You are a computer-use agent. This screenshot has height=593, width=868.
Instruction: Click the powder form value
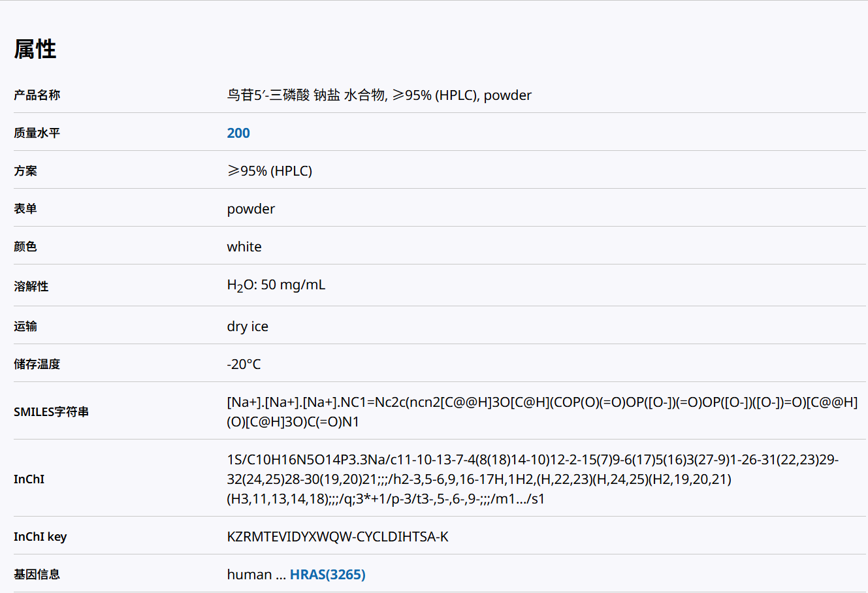point(251,209)
